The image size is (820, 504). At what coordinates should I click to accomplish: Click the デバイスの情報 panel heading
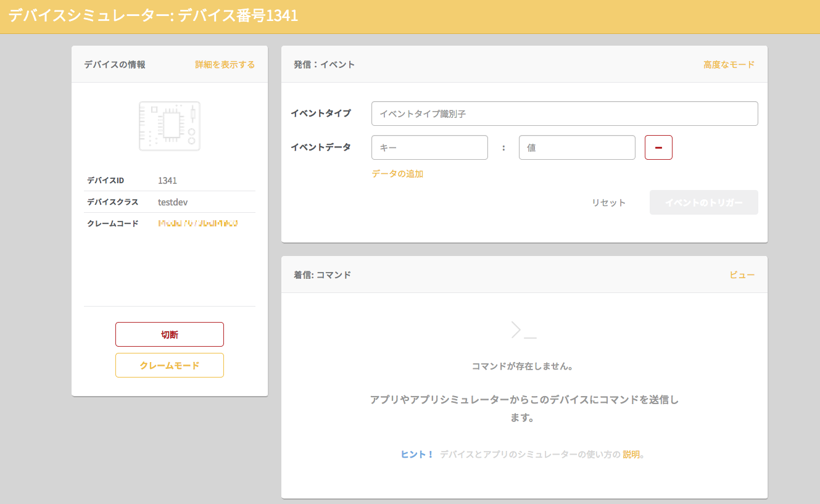(115, 64)
